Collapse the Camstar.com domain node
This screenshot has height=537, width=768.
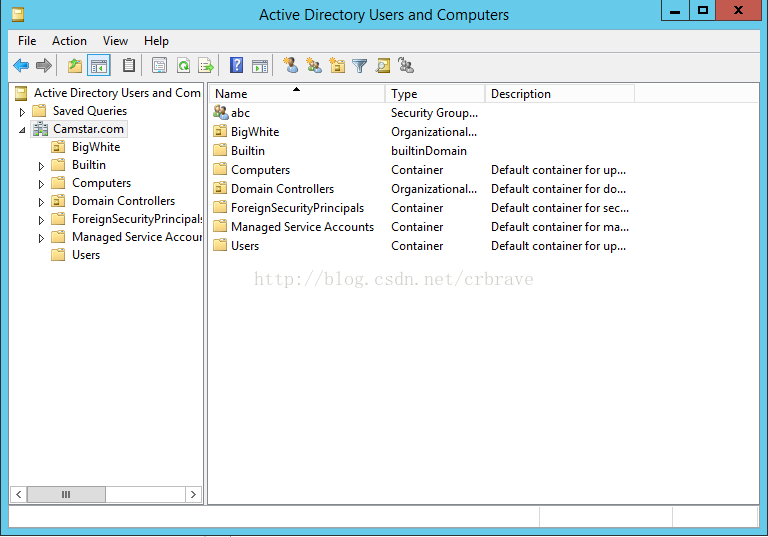pyautogui.click(x=22, y=130)
